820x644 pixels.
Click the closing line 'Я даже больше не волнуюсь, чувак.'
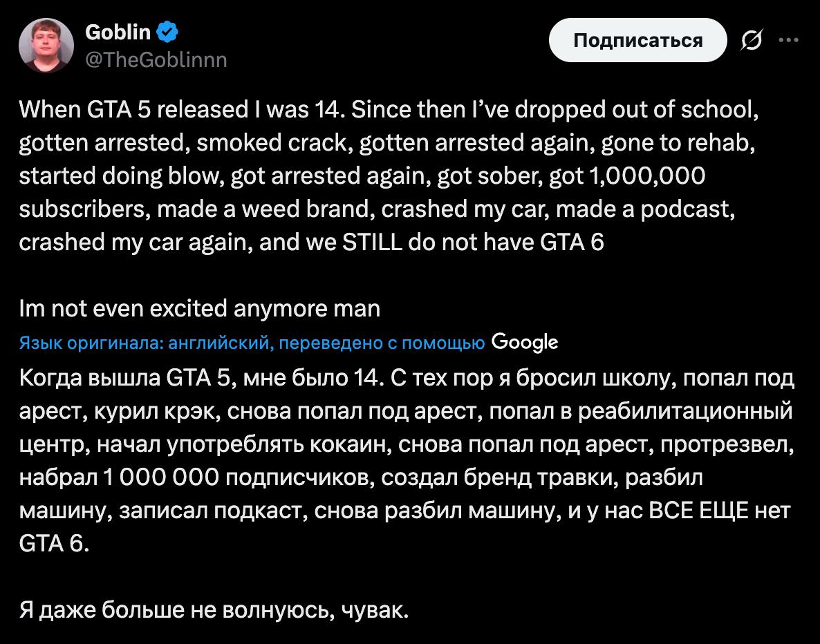click(214, 610)
